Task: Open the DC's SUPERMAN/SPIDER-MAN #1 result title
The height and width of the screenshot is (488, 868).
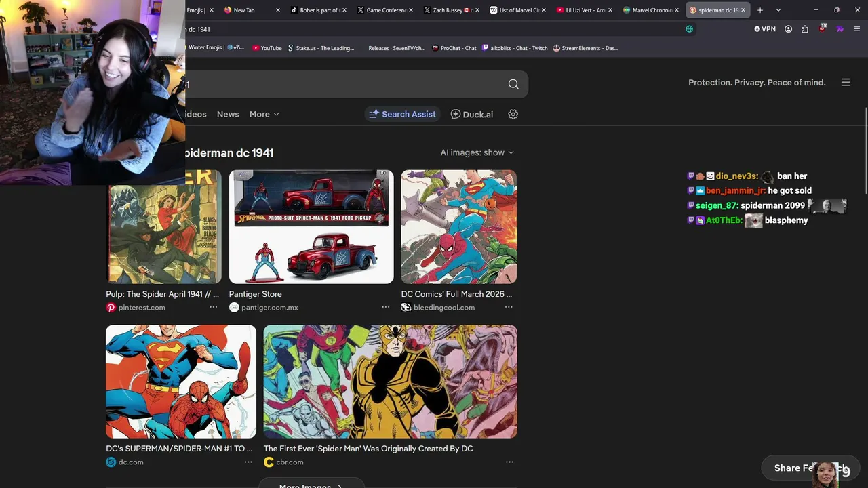Action: pyautogui.click(x=179, y=449)
